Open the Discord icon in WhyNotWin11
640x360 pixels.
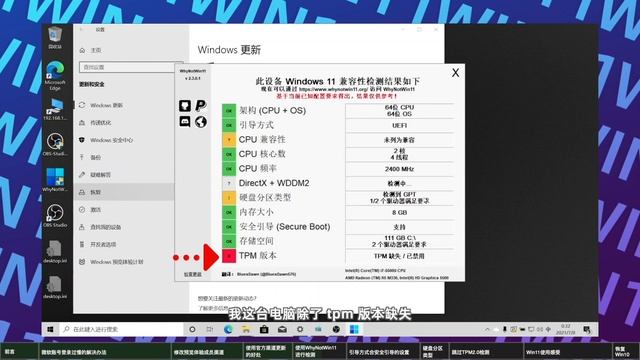(x=185, y=122)
